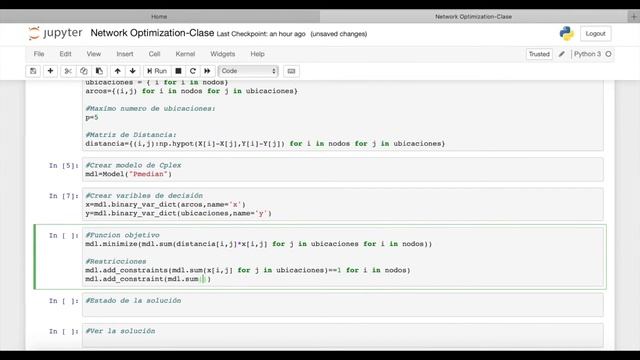Click the kernel idle circle indicator
This screenshot has height=360, width=640.
pyautogui.click(x=608, y=54)
